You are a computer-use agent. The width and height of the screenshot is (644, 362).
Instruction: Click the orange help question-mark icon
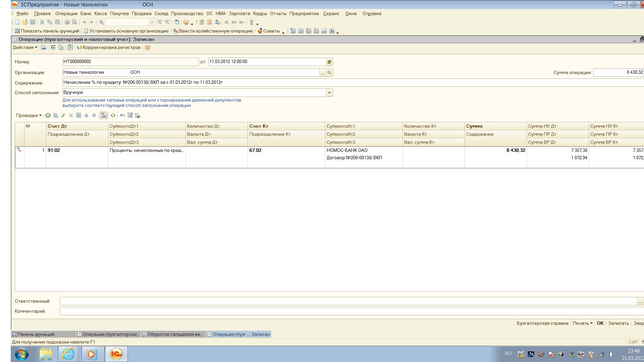(x=148, y=48)
